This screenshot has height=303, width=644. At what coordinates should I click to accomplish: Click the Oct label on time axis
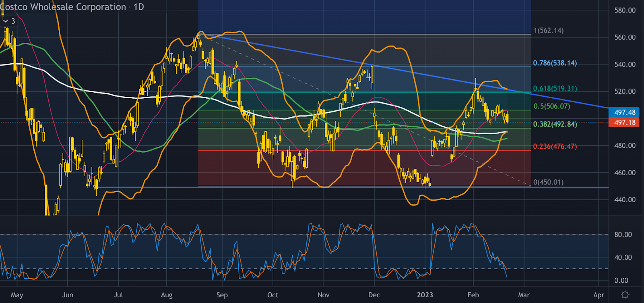(x=273, y=295)
